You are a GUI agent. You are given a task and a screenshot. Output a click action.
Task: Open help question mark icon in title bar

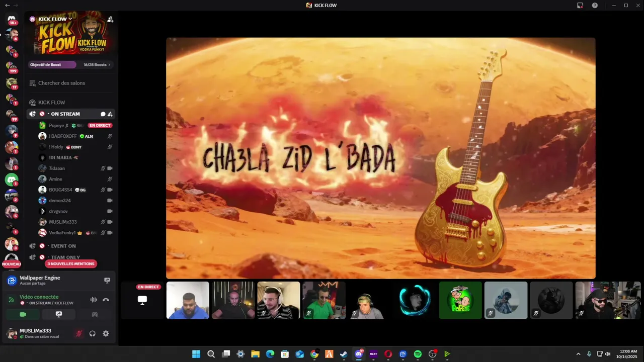(595, 5)
